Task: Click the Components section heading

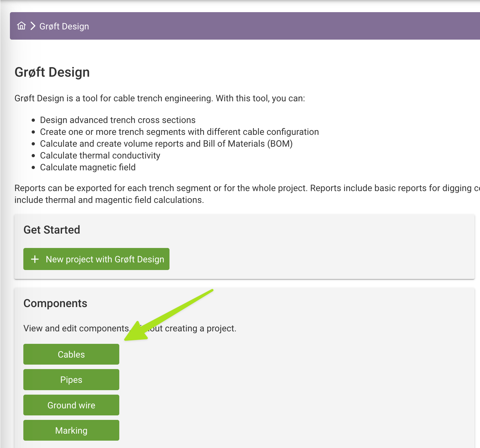Action: click(x=55, y=303)
